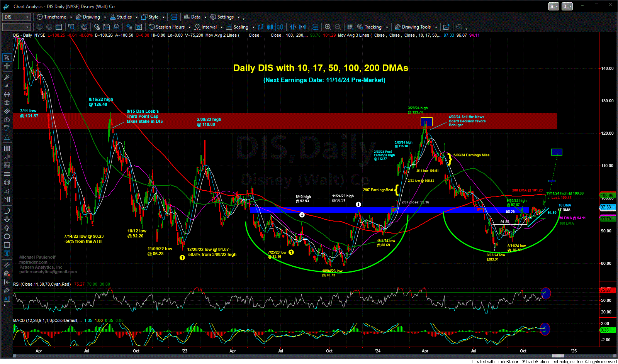Toggle hollow candlestick chart type button

tap(280, 27)
